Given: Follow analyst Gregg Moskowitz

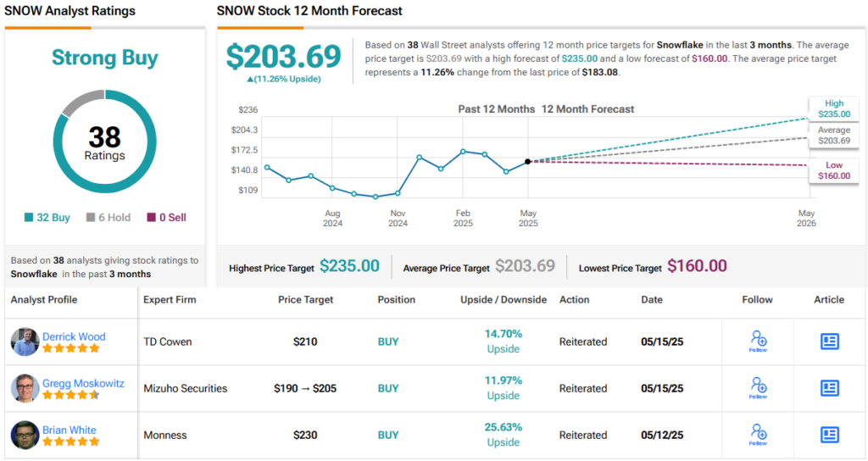Looking at the screenshot, I should click(x=758, y=388).
